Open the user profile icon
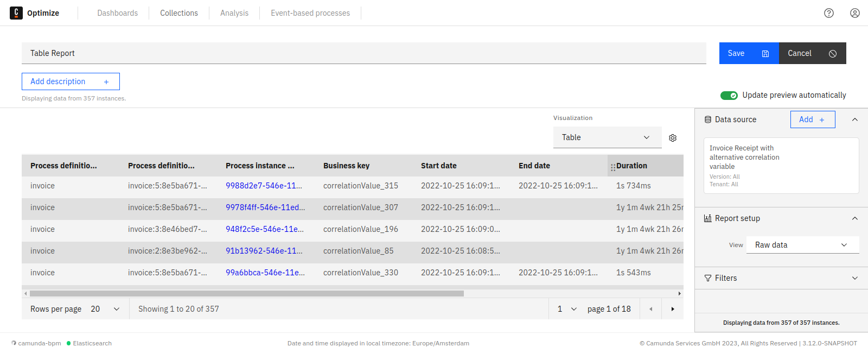868x353 pixels. pyautogui.click(x=854, y=13)
